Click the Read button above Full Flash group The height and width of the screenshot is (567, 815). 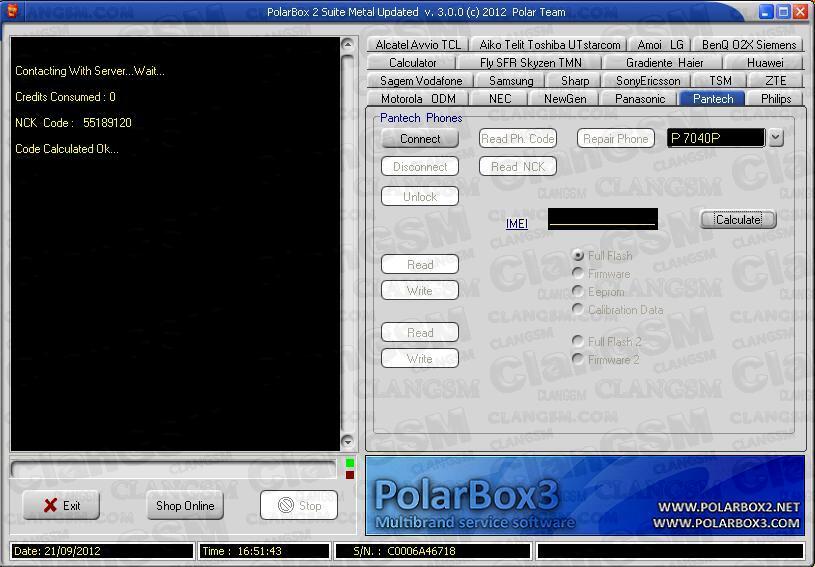point(420,265)
